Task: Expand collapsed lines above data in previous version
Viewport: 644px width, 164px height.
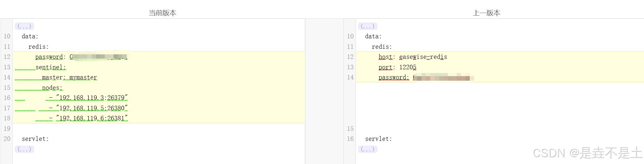Action: (367, 26)
